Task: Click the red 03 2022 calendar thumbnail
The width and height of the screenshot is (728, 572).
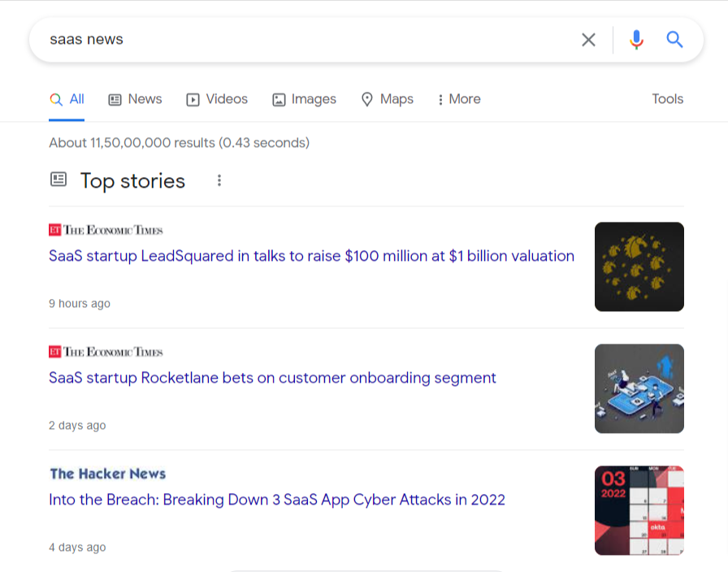Action: (639, 510)
